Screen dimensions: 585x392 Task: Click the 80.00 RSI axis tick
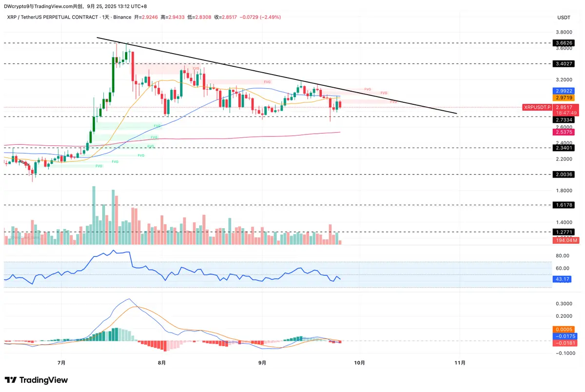pyautogui.click(x=563, y=255)
